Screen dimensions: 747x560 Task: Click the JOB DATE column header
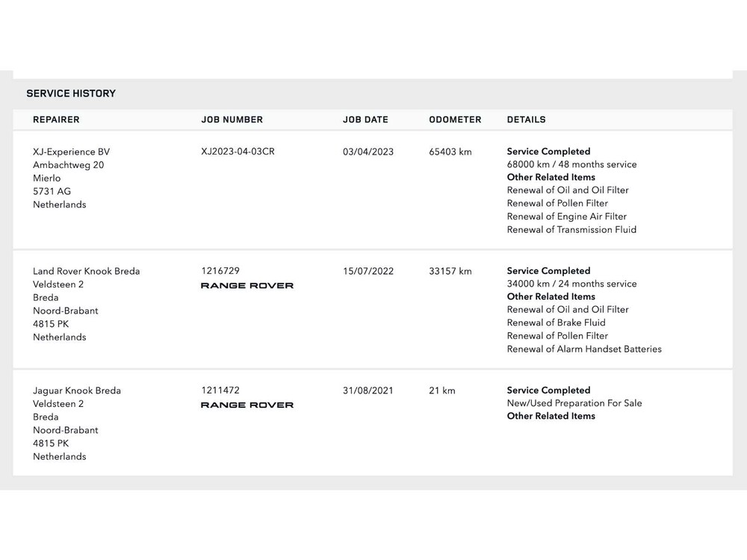tap(365, 119)
